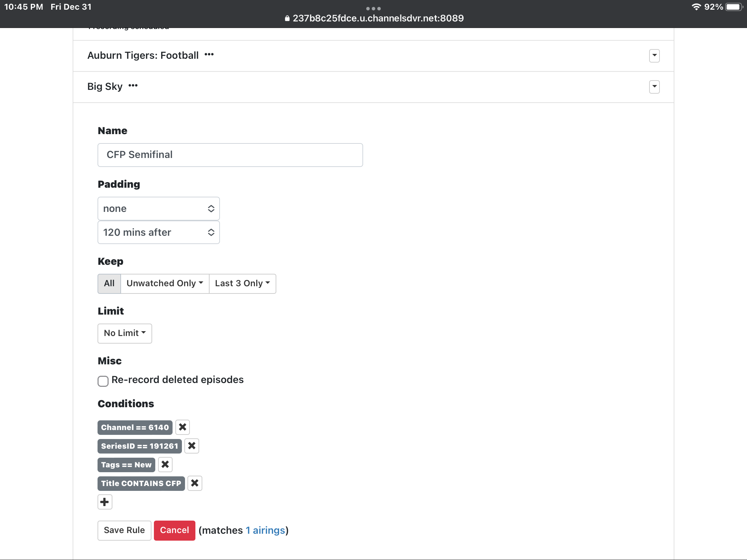The width and height of the screenshot is (747, 560).
Task: Open the Unwatched Only dropdown
Action: point(165,283)
